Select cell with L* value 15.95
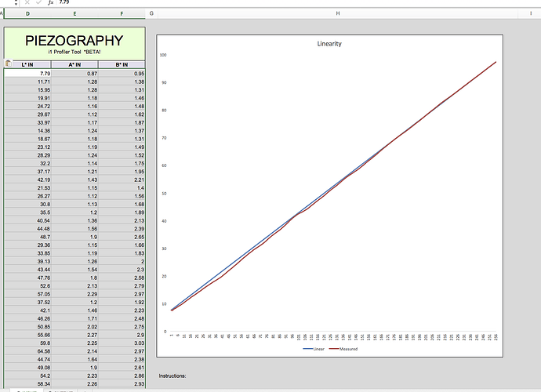 tap(27, 89)
